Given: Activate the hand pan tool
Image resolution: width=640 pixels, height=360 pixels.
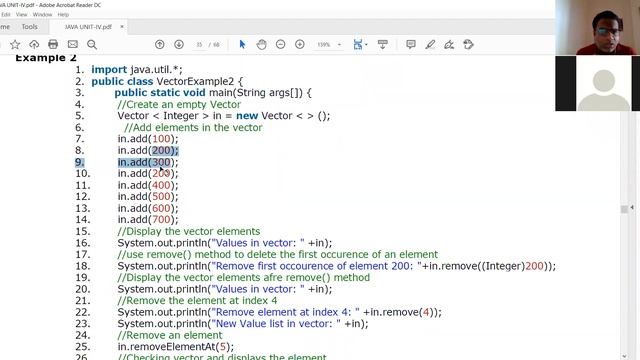Looking at the screenshot, I should tap(261, 44).
